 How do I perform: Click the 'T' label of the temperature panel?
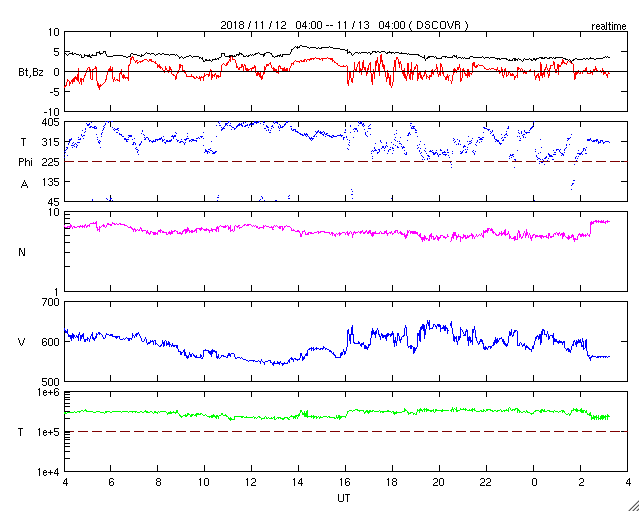click(x=20, y=432)
